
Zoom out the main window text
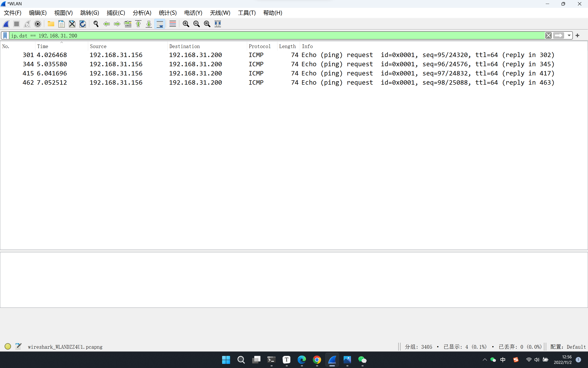click(196, 24)
